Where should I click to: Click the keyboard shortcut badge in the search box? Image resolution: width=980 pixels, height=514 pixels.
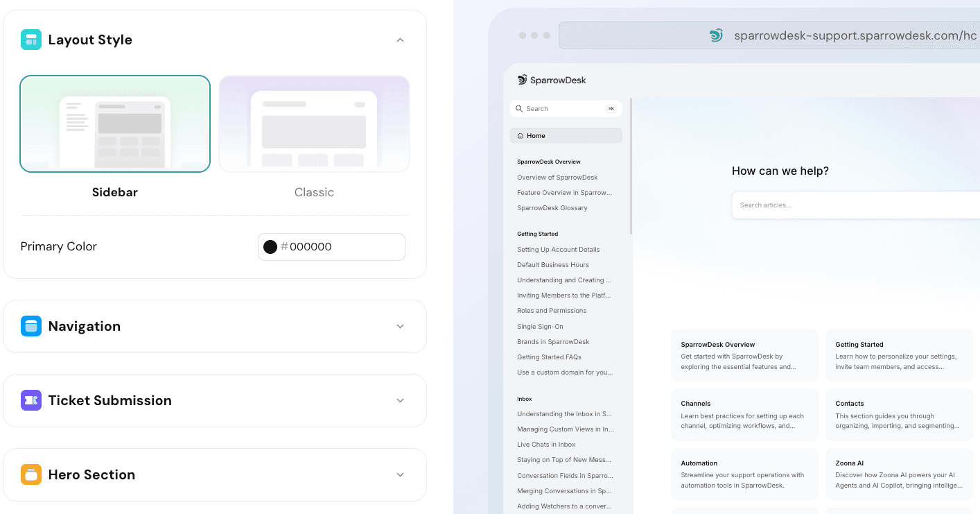pos(611,109)
